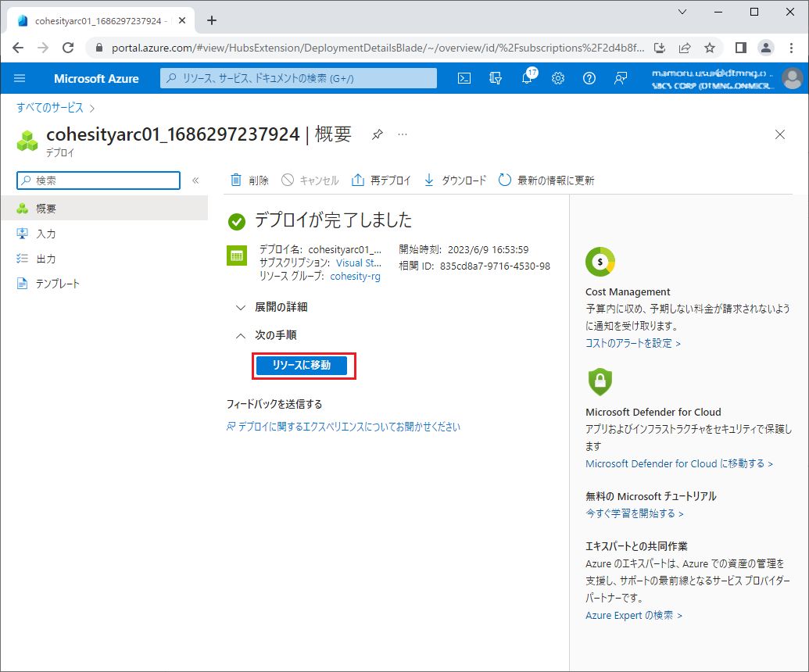The width and height of the screenshot is (809, 672).
Task: Click the Microsoft Azure home logo text
Action: tap(96, 78)
